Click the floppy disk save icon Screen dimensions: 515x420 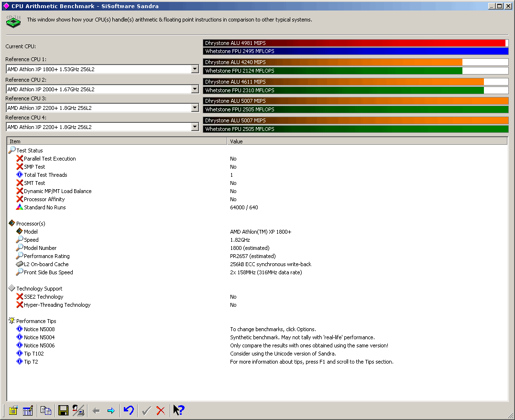63,410
